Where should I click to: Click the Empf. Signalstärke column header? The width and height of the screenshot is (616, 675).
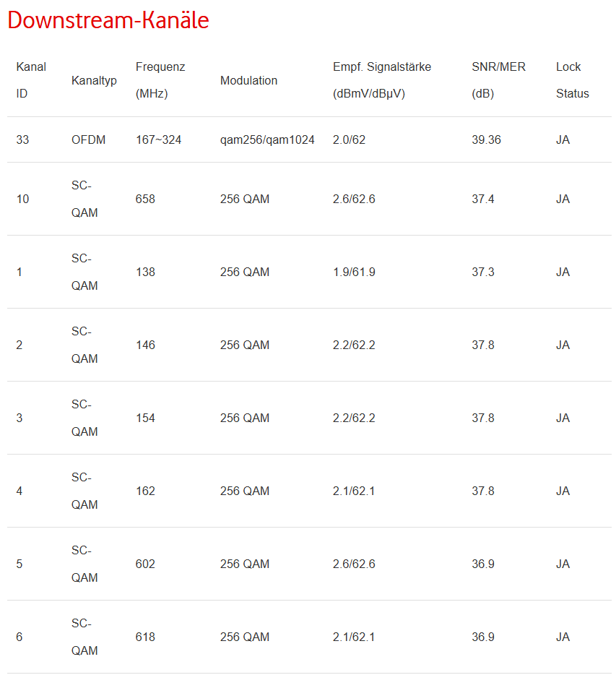pos(381,80)
